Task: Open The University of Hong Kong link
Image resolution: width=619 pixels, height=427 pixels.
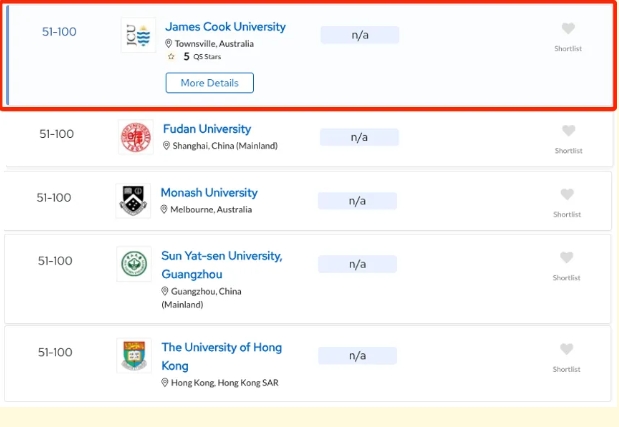Action: (x=221, y=356)
